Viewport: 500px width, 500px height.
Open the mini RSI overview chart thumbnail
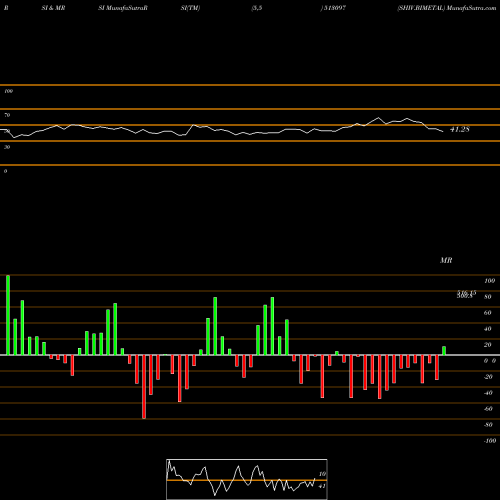(247, 479)
